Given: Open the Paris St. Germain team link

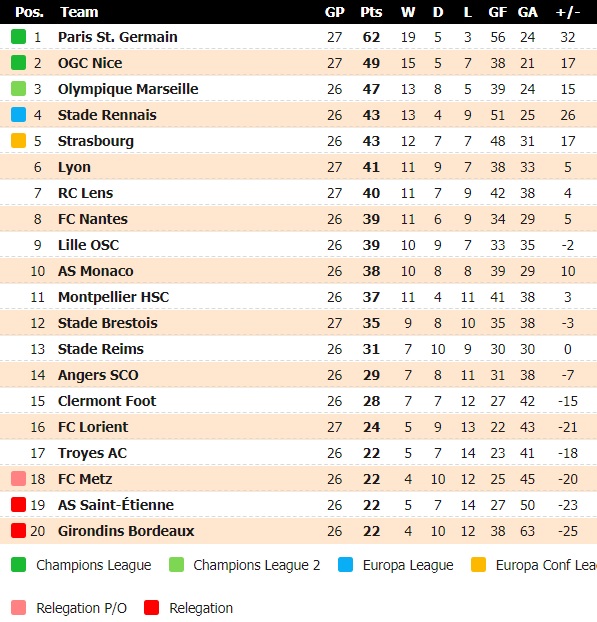Looking at the screenshot, I should coord(117,37).
